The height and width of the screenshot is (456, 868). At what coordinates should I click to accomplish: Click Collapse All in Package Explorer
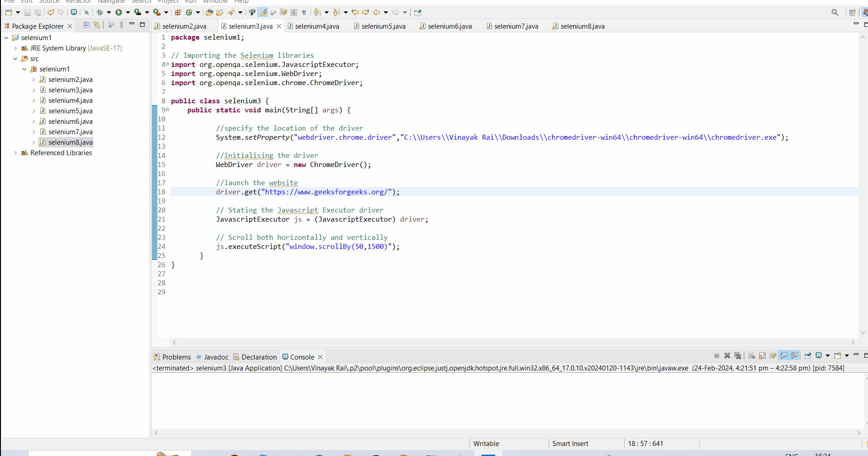tap(86, 25)
